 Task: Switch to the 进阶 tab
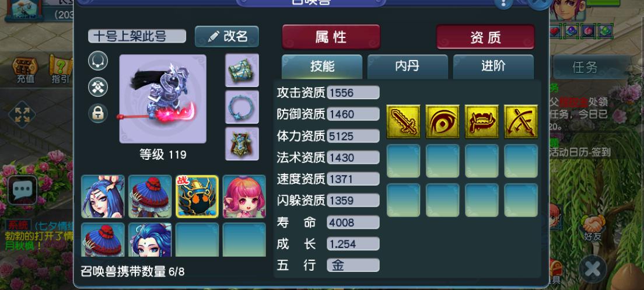(494, 67)
